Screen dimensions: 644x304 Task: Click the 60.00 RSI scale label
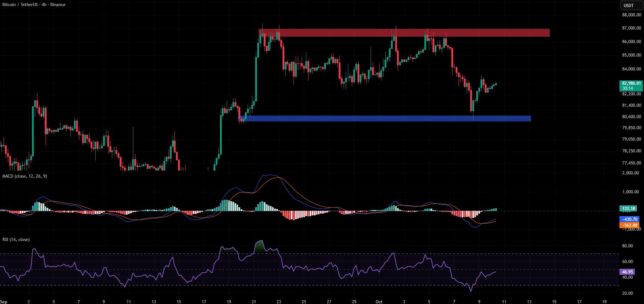(628, 262)
